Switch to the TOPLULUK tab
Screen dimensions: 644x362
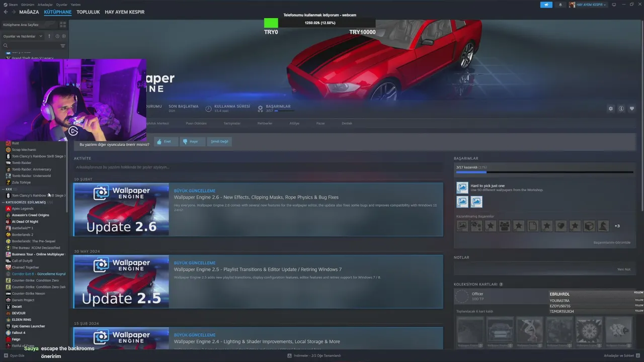click(88, 12)
